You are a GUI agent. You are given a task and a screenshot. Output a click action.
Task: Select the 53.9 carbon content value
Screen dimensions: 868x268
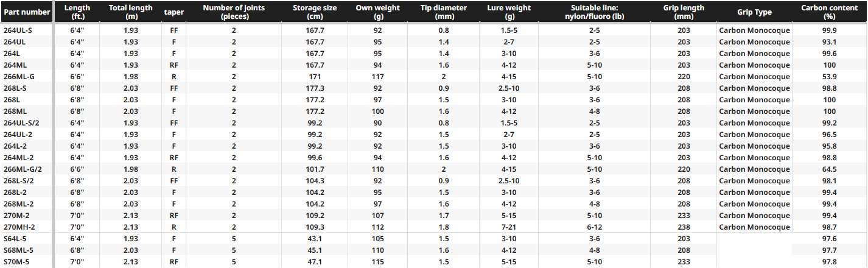[x=829, y=77]
